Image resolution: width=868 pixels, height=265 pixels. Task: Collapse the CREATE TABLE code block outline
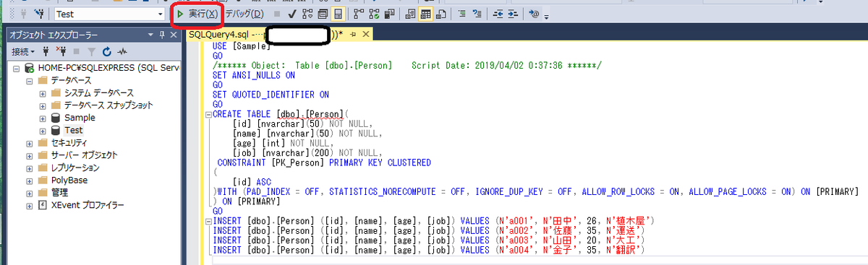pos(208,114)
